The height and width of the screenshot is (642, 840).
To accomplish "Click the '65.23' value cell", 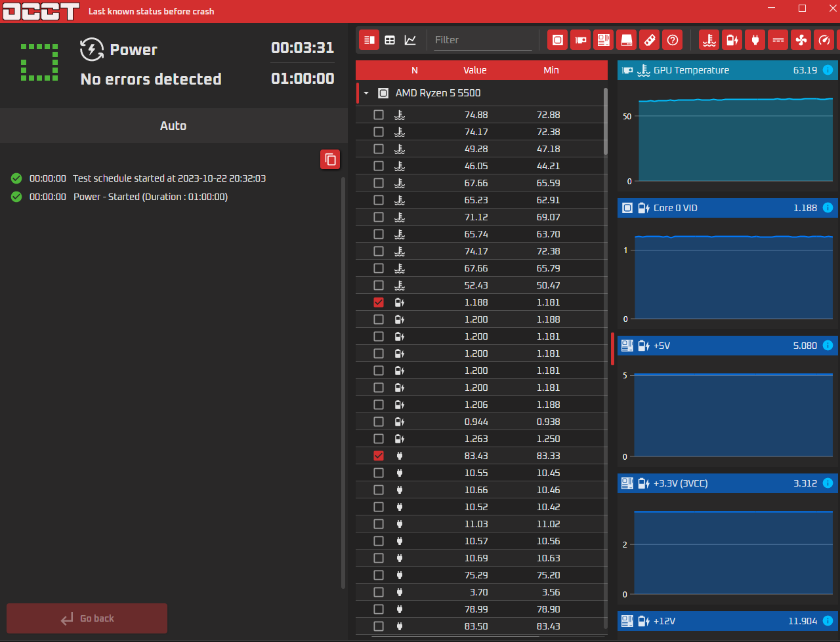I will coord(476,200).
